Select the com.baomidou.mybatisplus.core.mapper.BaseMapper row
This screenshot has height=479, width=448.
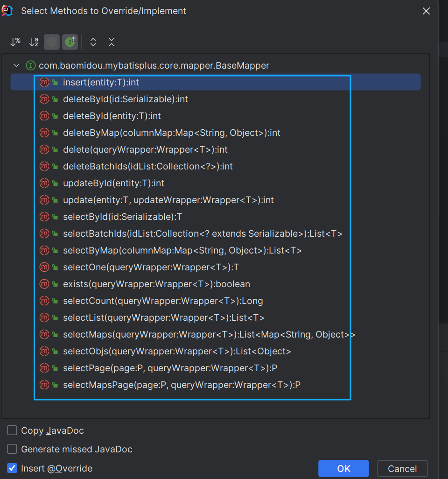coord(215,65)
